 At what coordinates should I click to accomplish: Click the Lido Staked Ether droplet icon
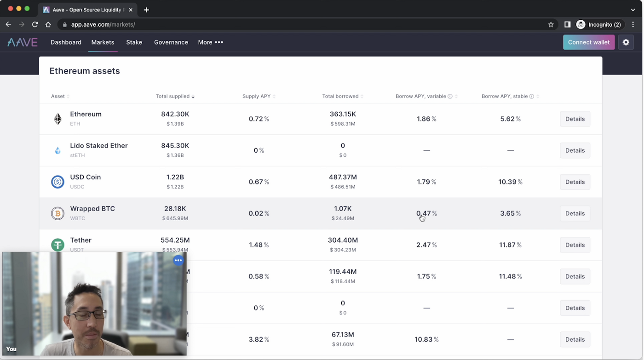pos(57,150)
